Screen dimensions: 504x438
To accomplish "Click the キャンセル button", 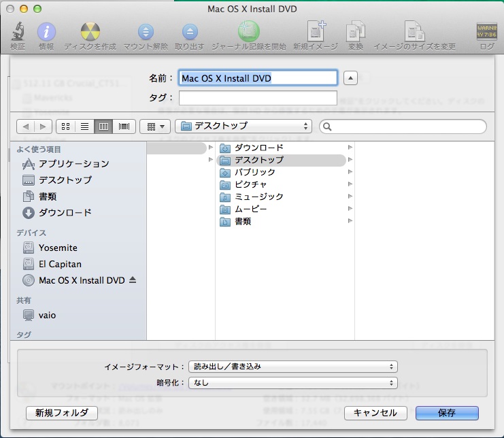I will (375, 413).
